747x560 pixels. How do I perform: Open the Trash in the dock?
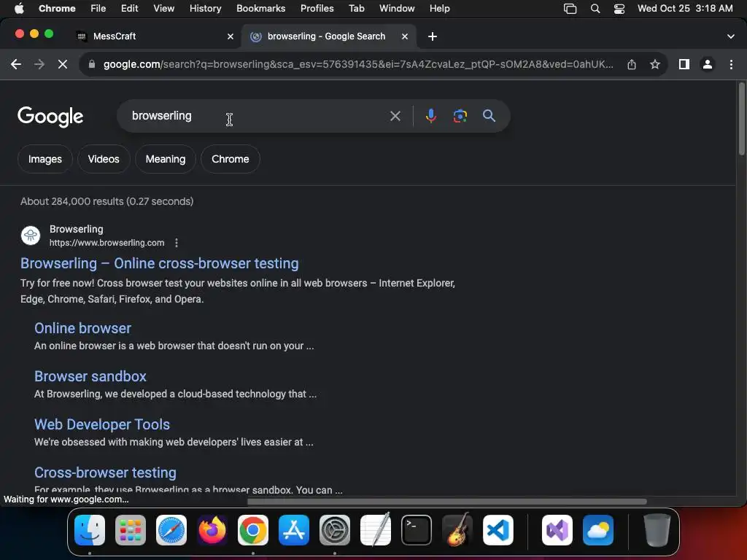(x=657, y=530)
